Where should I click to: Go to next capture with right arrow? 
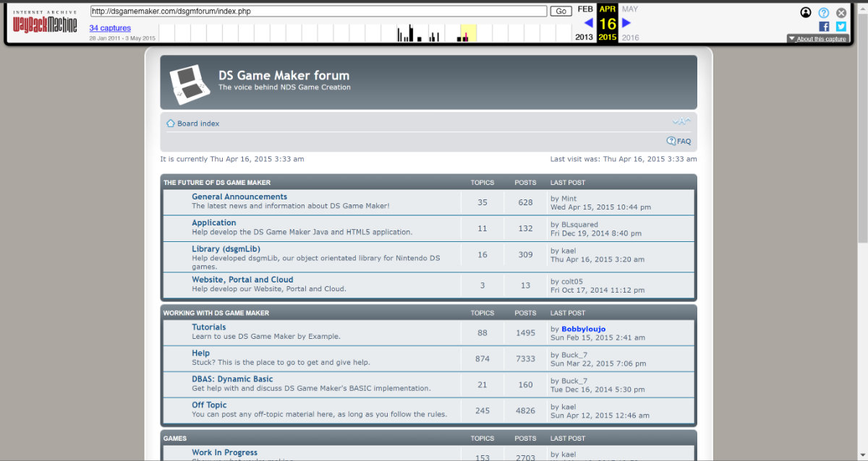[x=626, y=23]
